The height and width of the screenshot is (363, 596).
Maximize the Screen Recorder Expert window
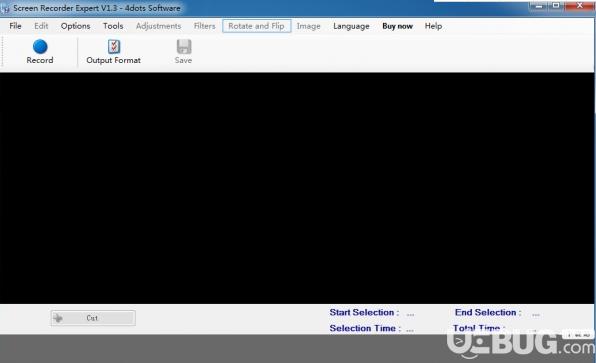[556, 6]
